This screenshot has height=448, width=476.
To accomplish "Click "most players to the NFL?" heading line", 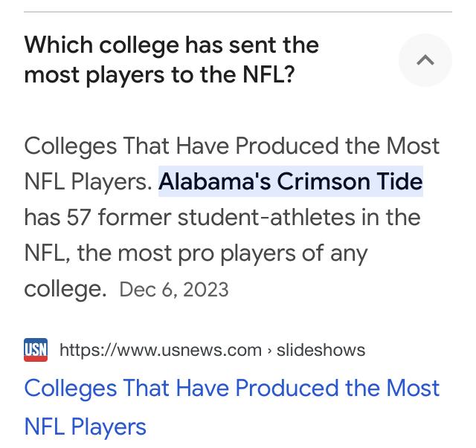I will click(159, 76).
